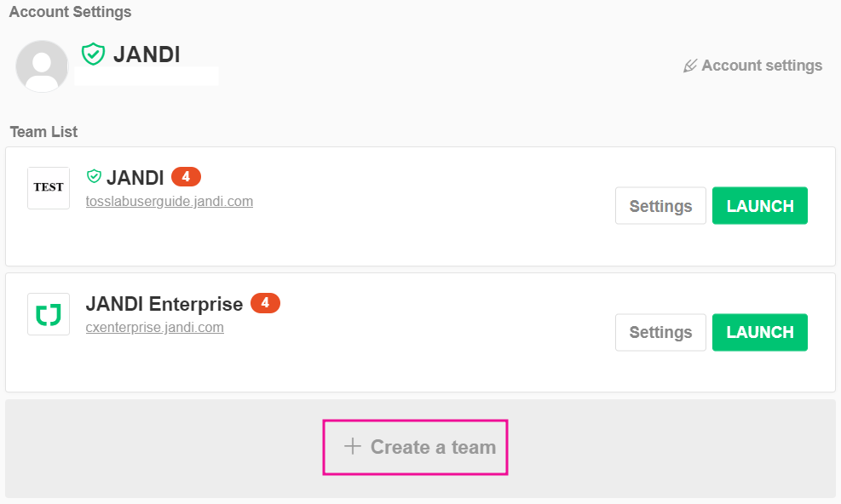This screenshot has width=841, height=504.
Task: Open the Account settings link
Action: point(762,66)
